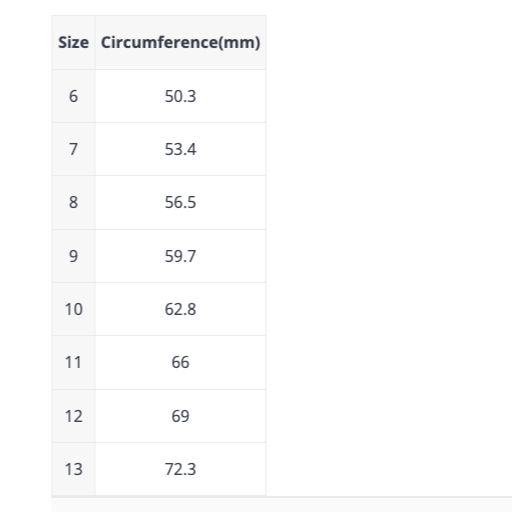
Task: Select the size 6 cell
Action: click(73, 96)
